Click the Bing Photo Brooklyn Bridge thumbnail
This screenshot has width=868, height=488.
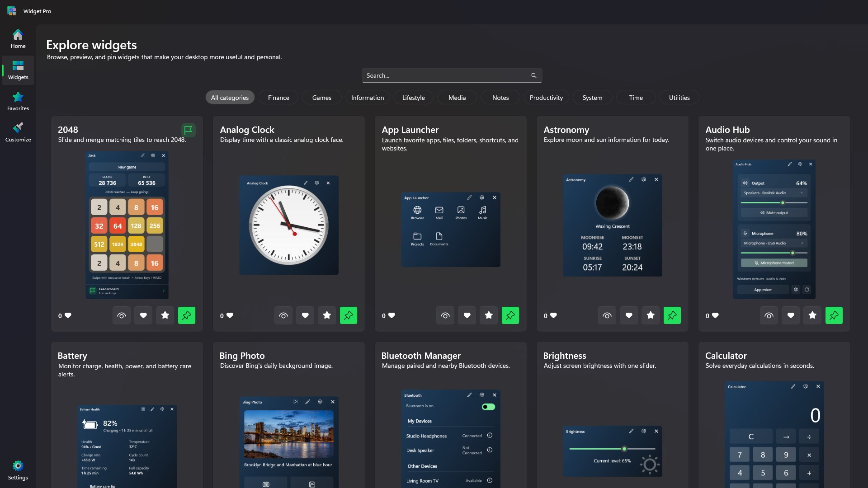[x=289, y=434]
